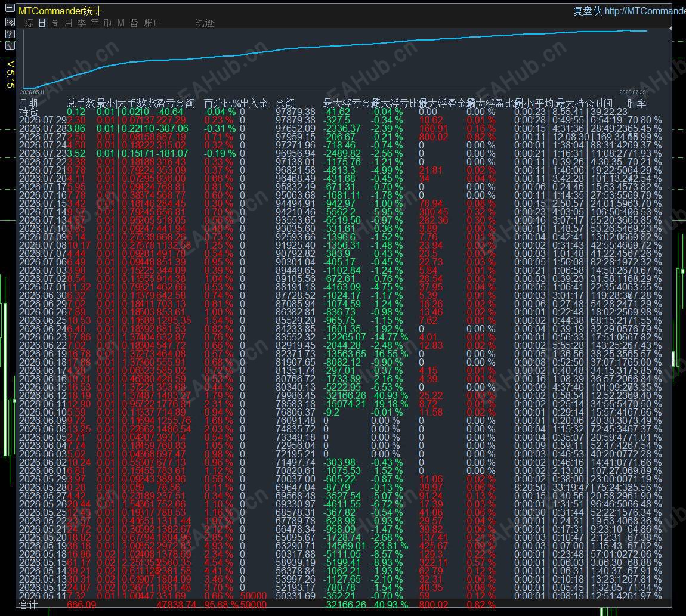This screenshot has width=686, height=616.
Task: Select the 月 monthly statistics tab
Action: click(x=68, y=23)
